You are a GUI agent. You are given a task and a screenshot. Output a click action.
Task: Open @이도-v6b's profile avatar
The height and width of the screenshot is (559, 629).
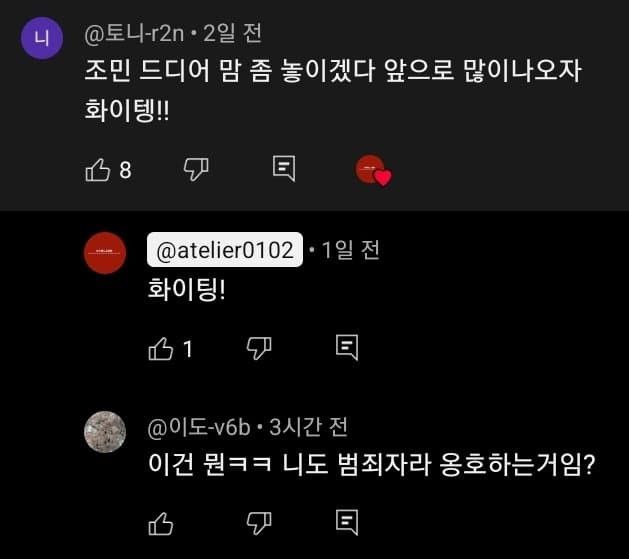point(105,431)
